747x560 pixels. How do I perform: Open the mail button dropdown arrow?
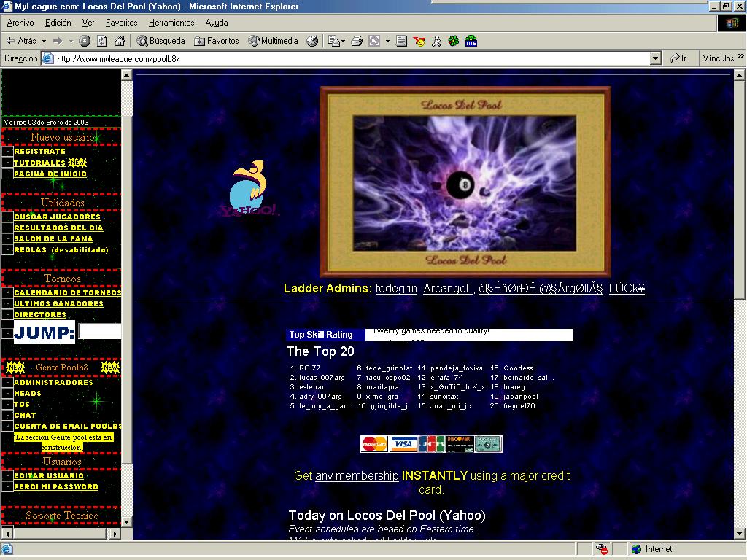[x=343, y=42]
